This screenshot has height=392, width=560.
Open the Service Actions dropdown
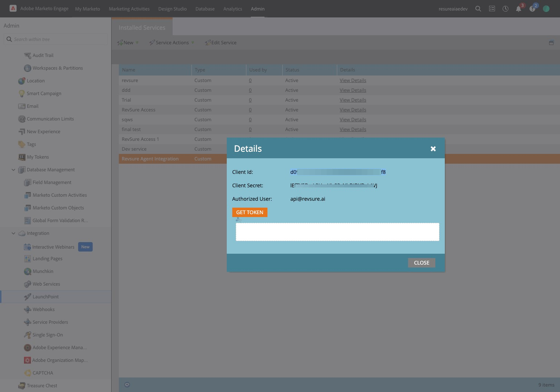click(172, 42)
